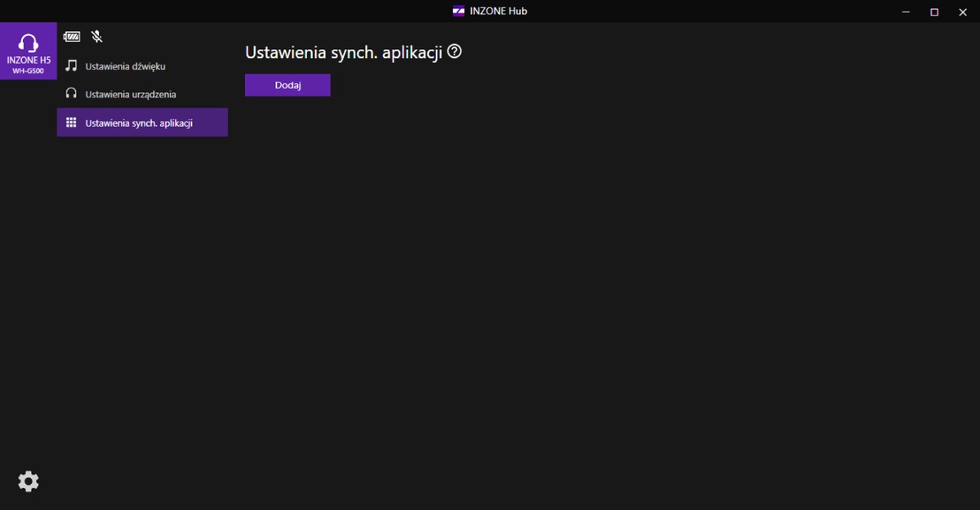The width and height of the screenshot is (980, 510).
Task: Open Ustawienia dźwięku sound settings
Action: (x=142, y=66)
